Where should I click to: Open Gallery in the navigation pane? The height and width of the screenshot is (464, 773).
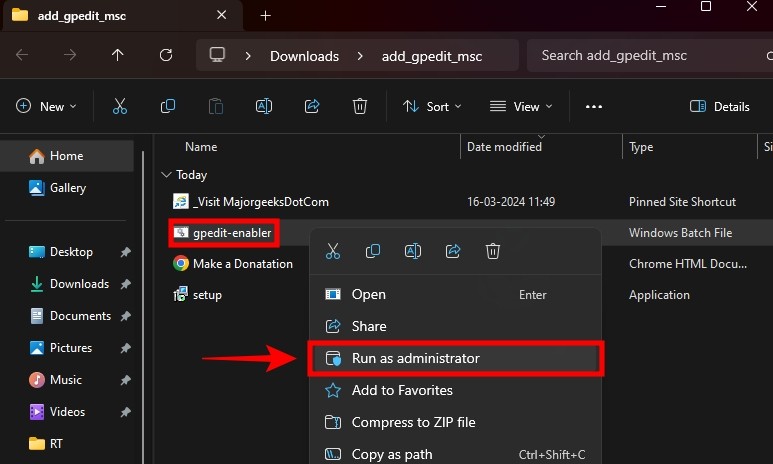coord(67,188)
